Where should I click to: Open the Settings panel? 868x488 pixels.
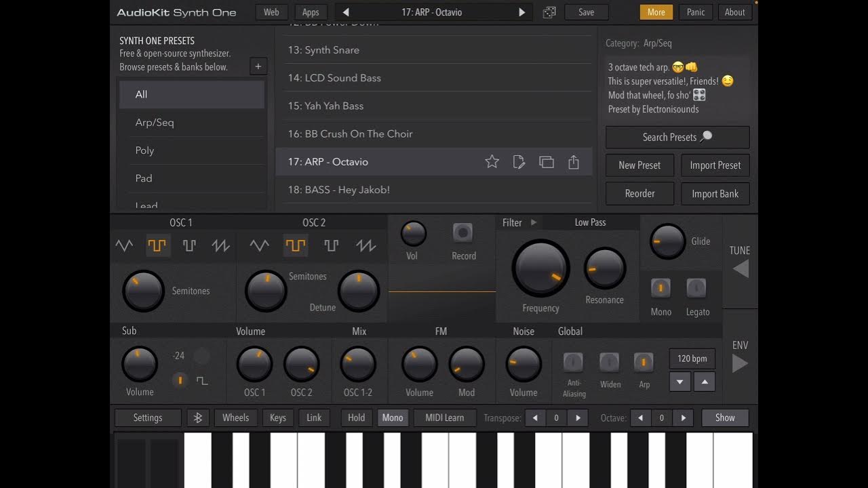148,418
